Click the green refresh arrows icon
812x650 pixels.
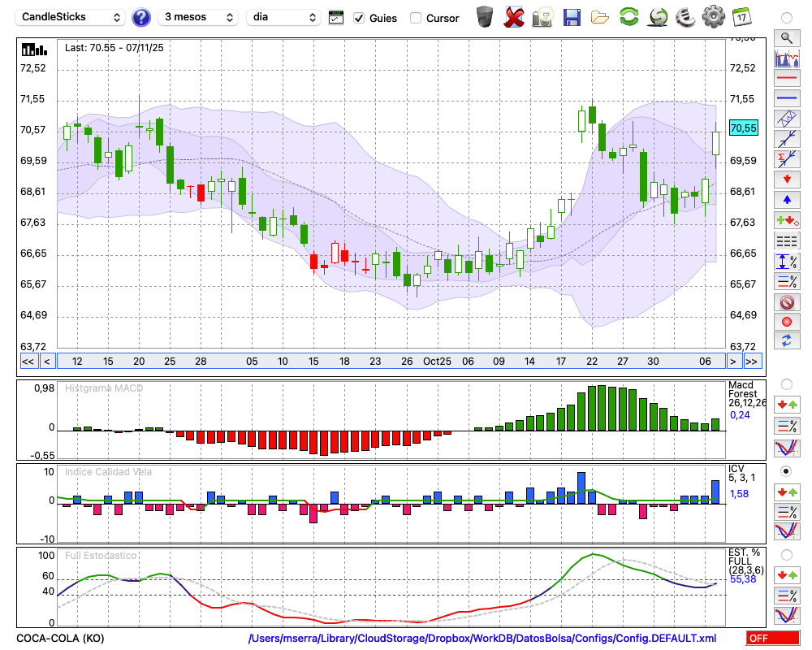(628, 17)
